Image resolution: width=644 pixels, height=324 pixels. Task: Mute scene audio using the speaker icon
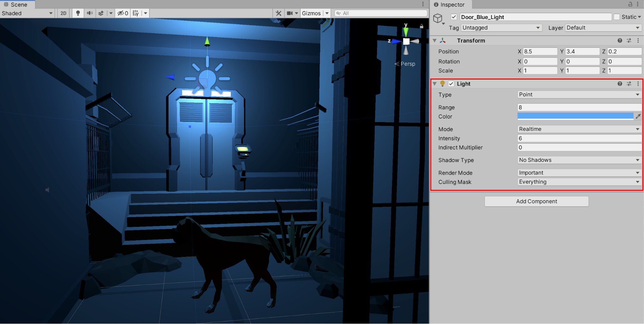90,13
